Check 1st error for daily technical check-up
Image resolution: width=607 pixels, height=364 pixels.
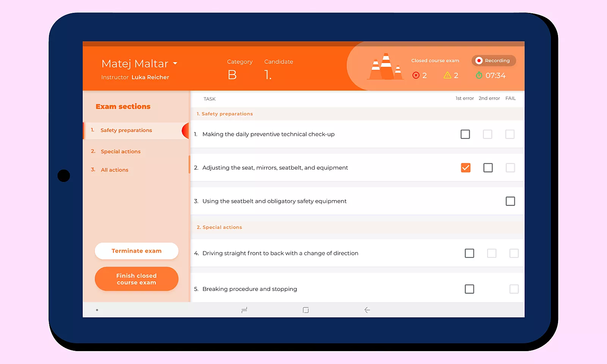pos(465,134)
